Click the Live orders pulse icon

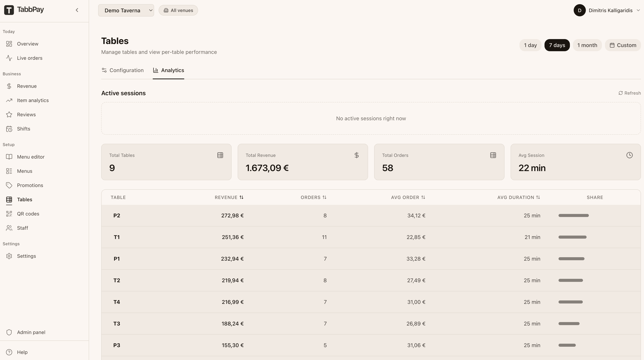[x=9, y=58]
